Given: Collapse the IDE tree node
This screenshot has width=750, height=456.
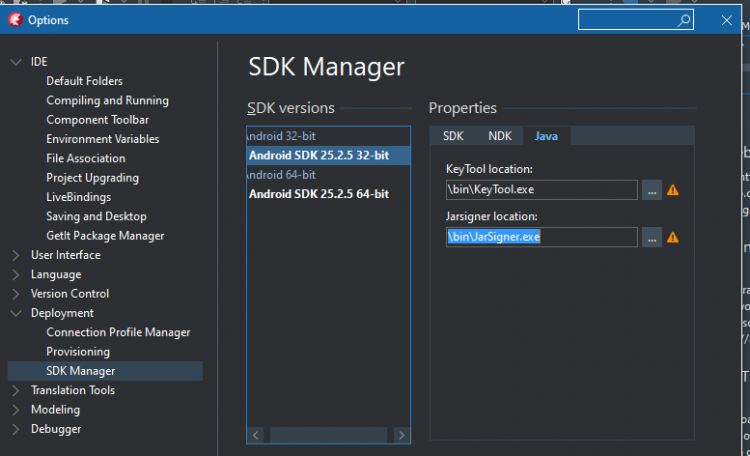Looking at the screenshot, I should click(16, 62).
